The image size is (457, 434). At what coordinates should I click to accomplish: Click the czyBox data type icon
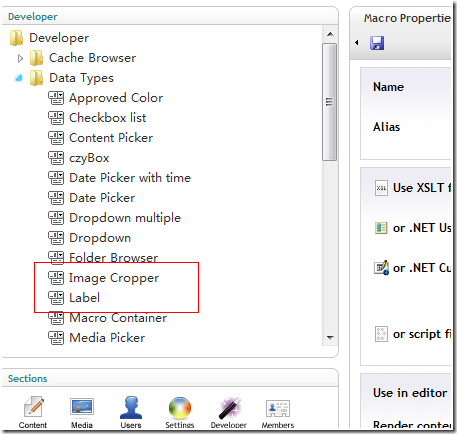point(56,158)
